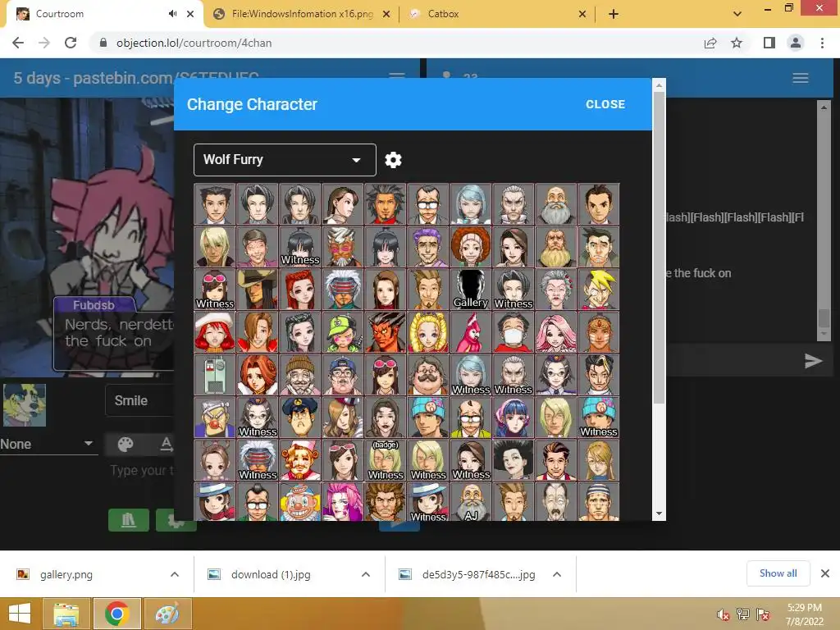Screen dimensions: 840x630
Task: Switch to File:WindowsInfomation x16.png tab
Action: click(x=302, y=14)
